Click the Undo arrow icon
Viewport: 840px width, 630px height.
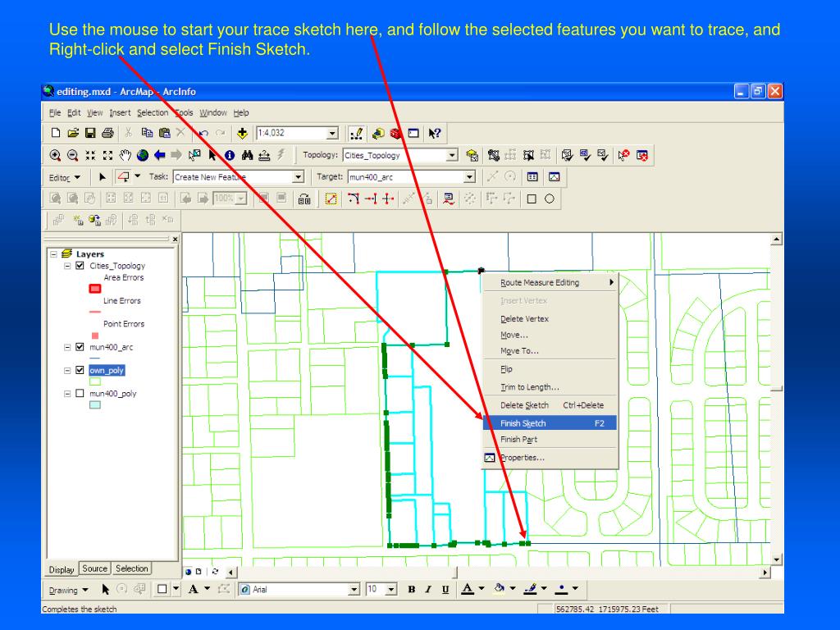point(203,133)
